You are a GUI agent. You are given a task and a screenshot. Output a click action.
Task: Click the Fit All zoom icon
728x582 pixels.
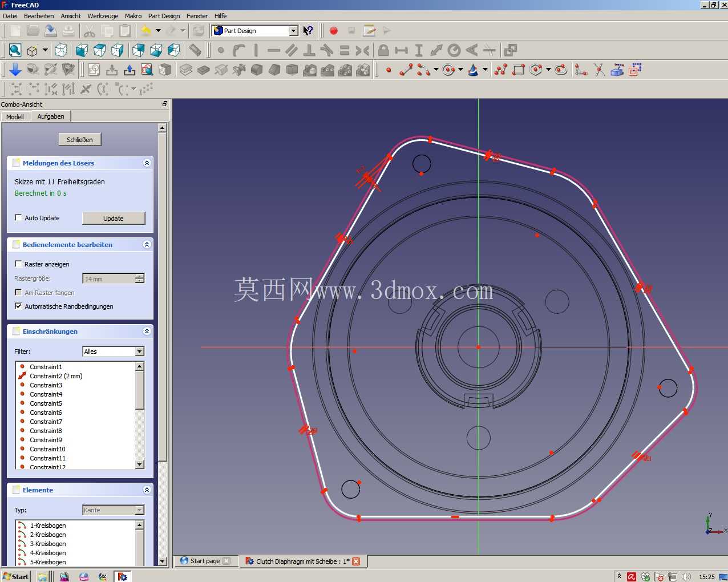click(x=15, y=50)
